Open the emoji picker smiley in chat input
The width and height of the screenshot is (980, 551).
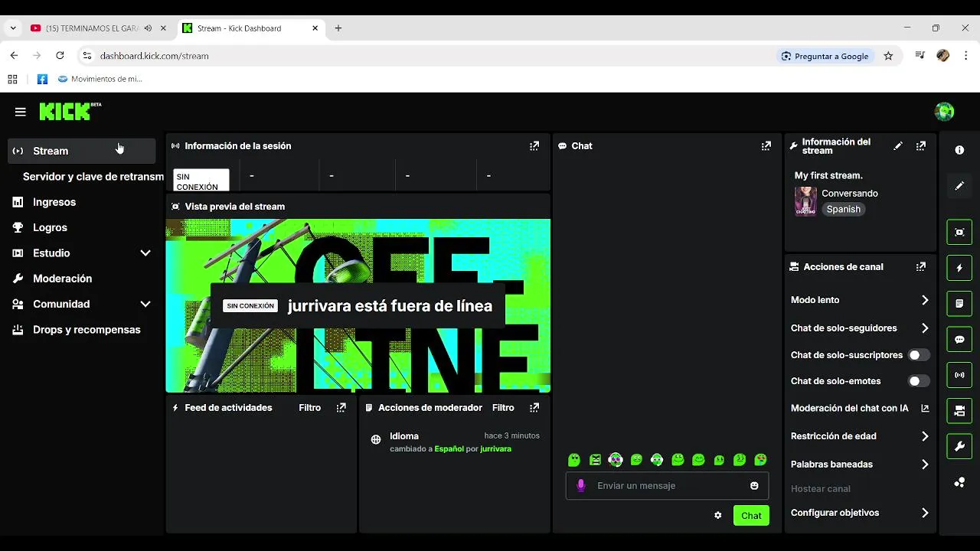[x=754, y=485]
